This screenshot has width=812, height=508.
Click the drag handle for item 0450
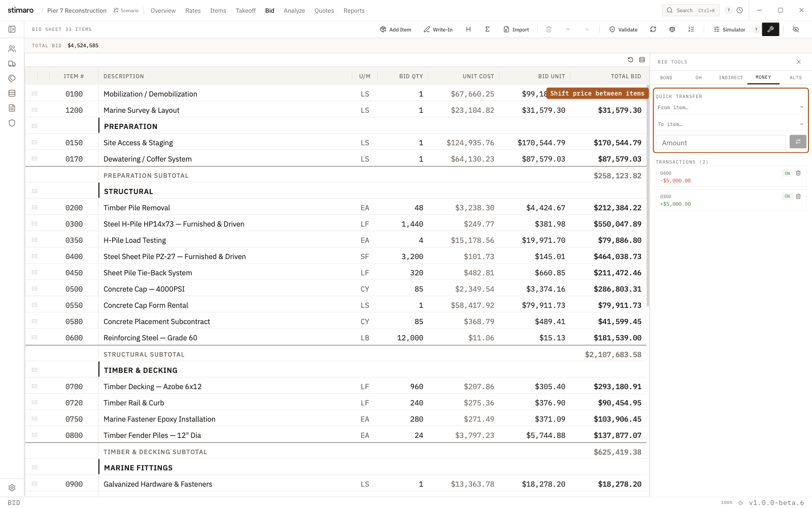point(35,273)
